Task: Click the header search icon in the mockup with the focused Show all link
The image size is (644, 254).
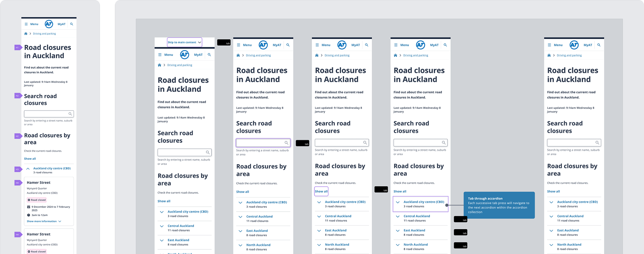Action: 367,45
